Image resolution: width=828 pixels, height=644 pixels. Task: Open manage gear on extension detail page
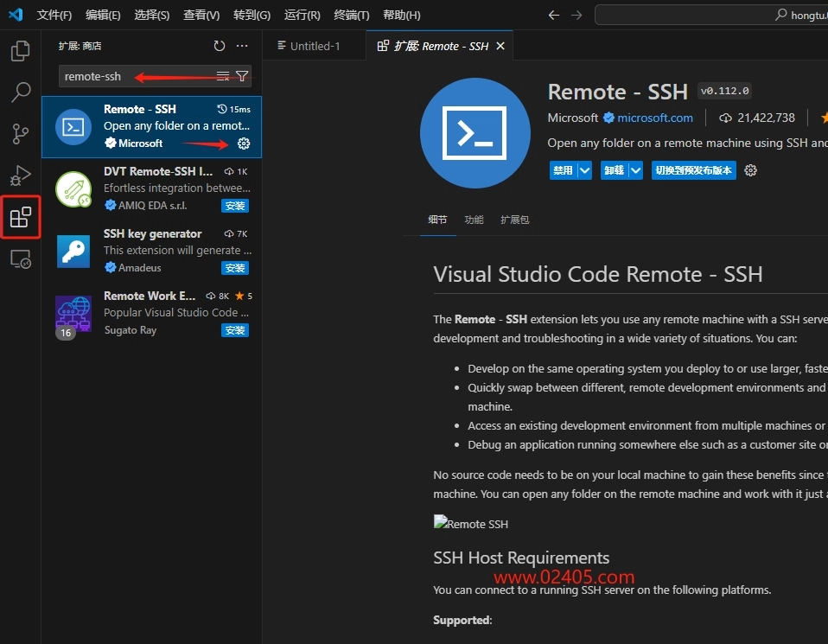[750, 170]
